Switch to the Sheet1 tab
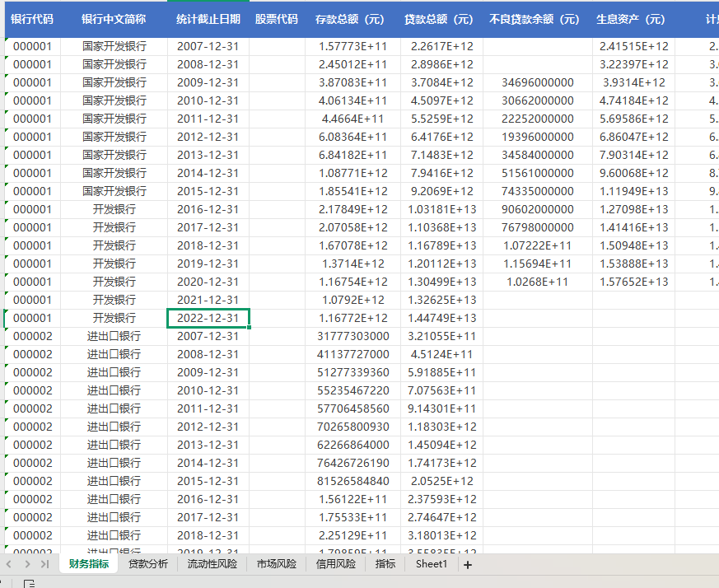The width and height of the screenshot is (719, 588). point(431,563)
